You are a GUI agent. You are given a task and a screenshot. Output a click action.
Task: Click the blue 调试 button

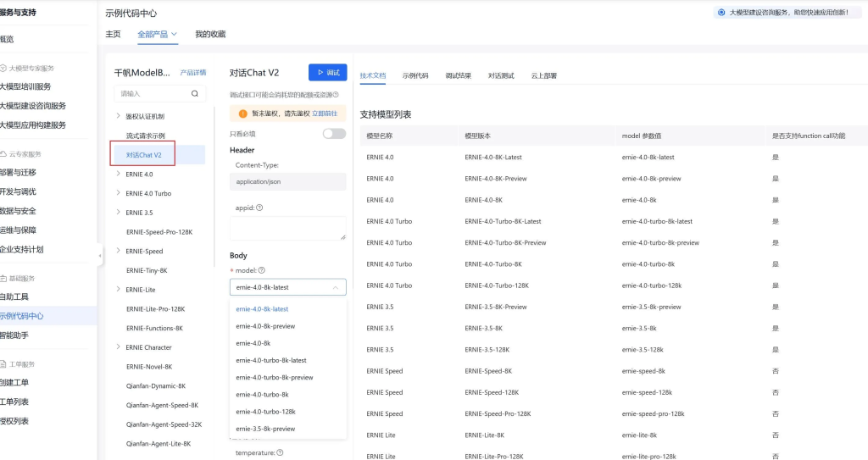tap(327, 73)
